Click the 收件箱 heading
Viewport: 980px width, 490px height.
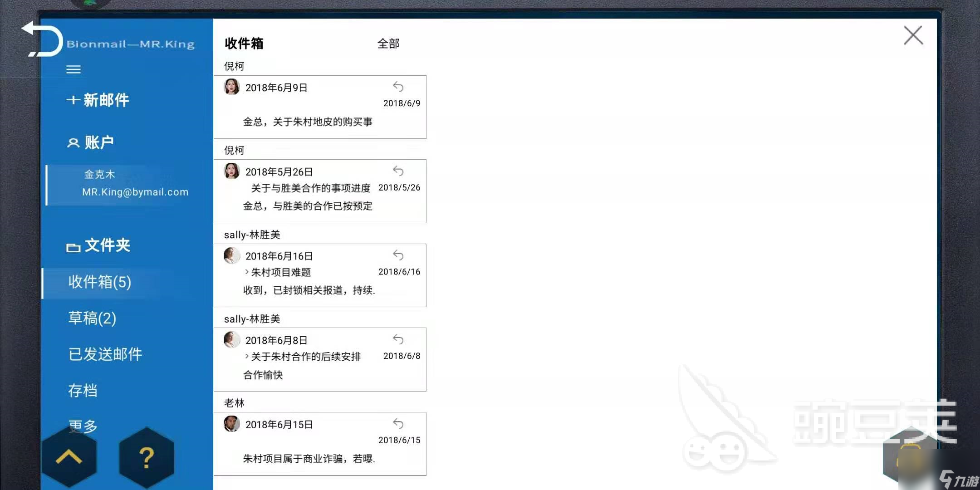click(x=244, y=44)
